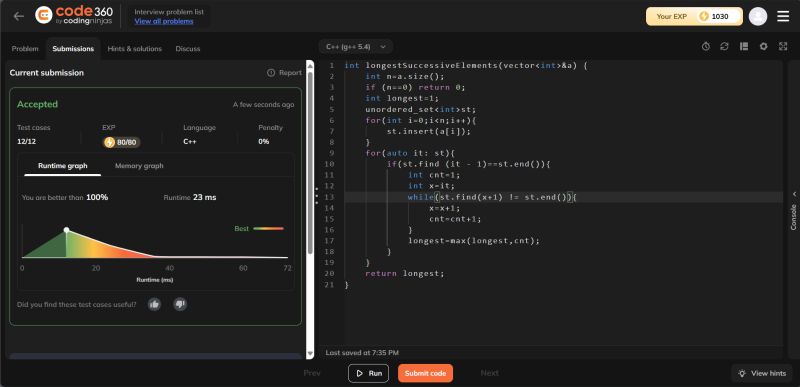Expand the Console side panel
Screen dimensions: 800x387
pyautogui.click(x=794, y=212)
